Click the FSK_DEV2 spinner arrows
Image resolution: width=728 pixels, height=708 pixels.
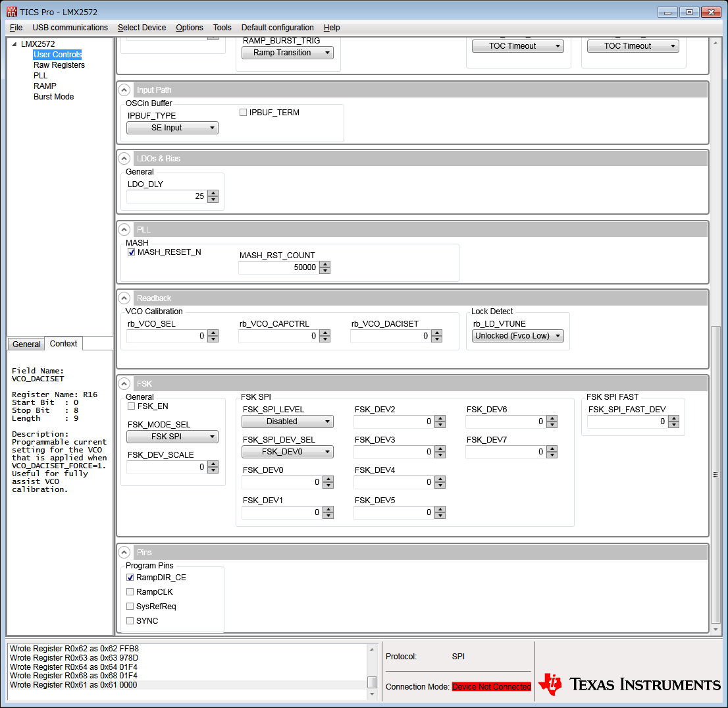(440, 422)
